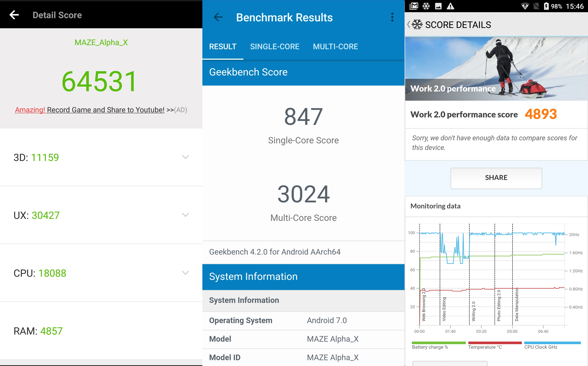588x366 pixels.
Task: Switch to the SINGLE-CORE tab
Action: [x=275, y=46]
